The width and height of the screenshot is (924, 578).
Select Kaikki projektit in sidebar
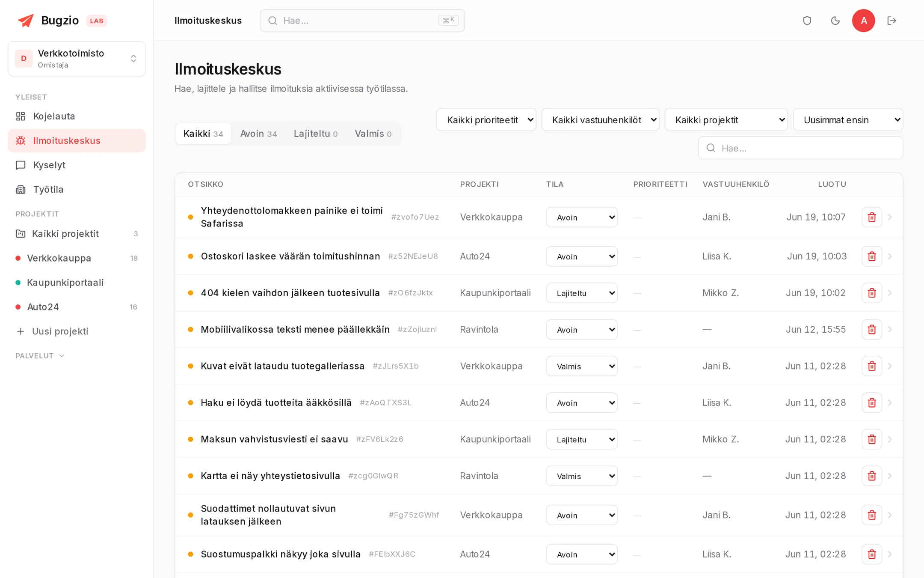[77, 234]
